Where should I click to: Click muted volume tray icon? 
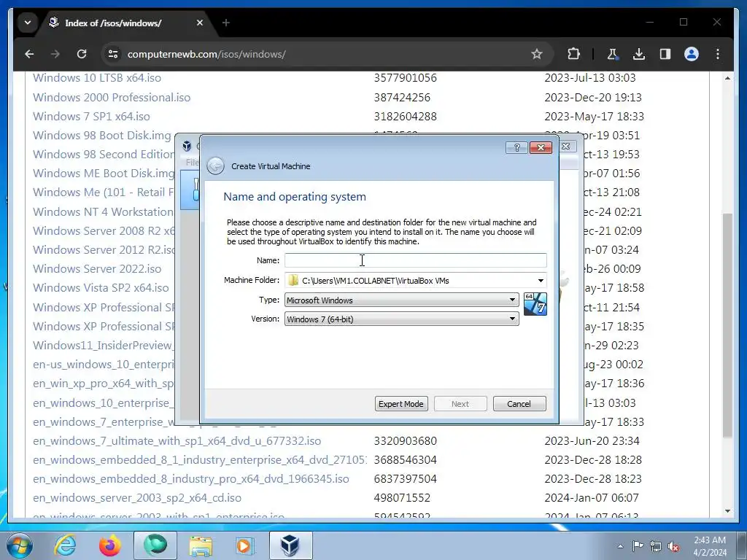coord(673,547)
